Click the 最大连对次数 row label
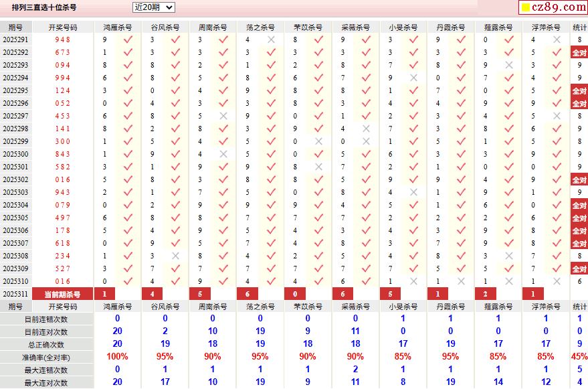The height and width of the screenshot is (389, 588). tap(46, 383)
